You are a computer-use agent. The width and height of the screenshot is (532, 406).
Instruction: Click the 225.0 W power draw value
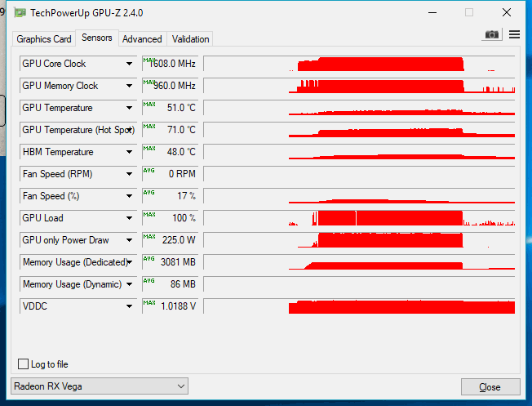point(170,240)
